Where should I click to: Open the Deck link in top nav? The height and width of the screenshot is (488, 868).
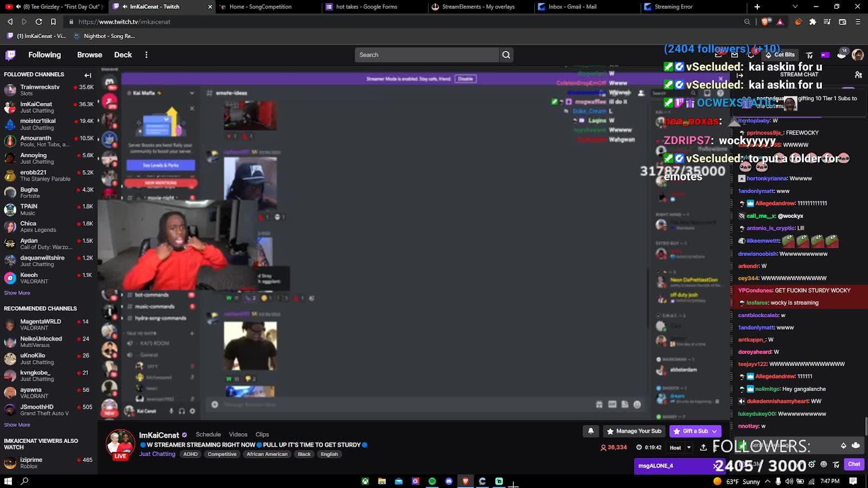click(x=123, y=55)
